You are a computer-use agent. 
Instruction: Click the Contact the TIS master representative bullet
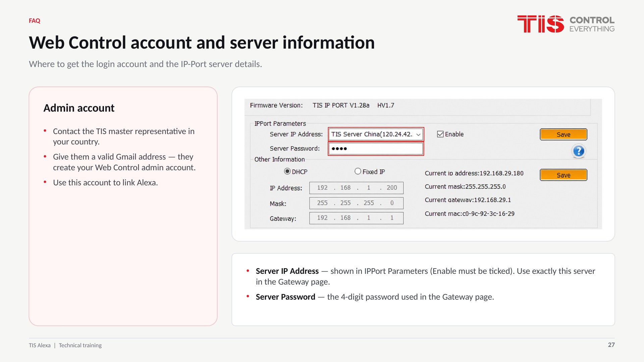(124, 136)
